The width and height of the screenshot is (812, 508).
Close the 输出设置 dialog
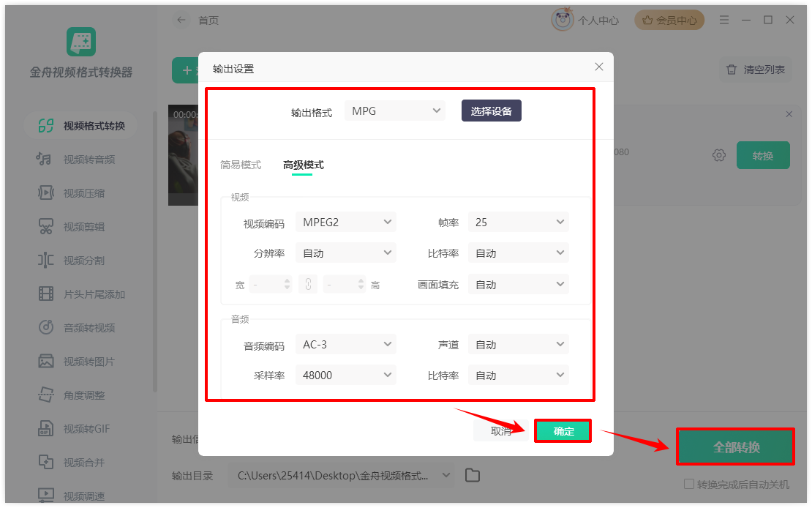click(599, 67)
